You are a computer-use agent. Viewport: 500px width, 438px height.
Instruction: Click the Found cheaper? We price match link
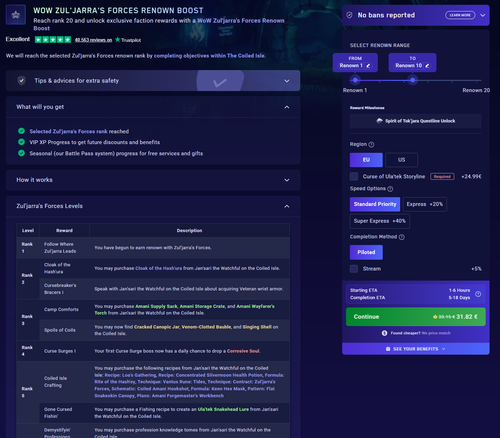(x=420, y=333)
